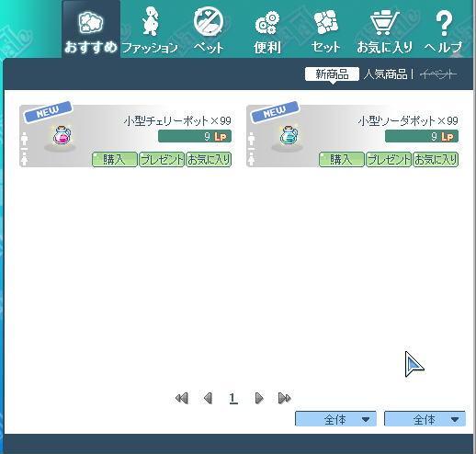The width and height of the screenshot is (476, 454).
Task: Expand the right 全体 filter dropdown
Action: [x=425, y=419]
